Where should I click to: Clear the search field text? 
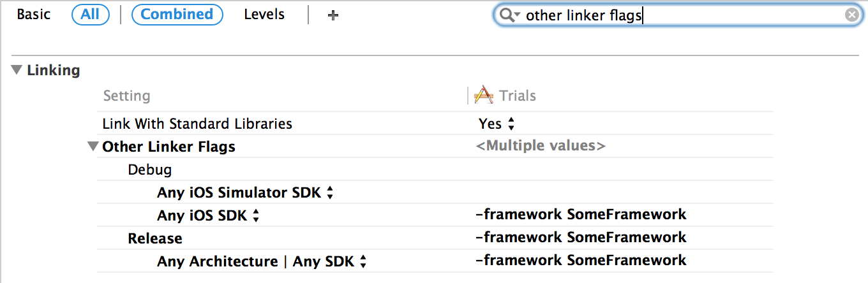851,15
